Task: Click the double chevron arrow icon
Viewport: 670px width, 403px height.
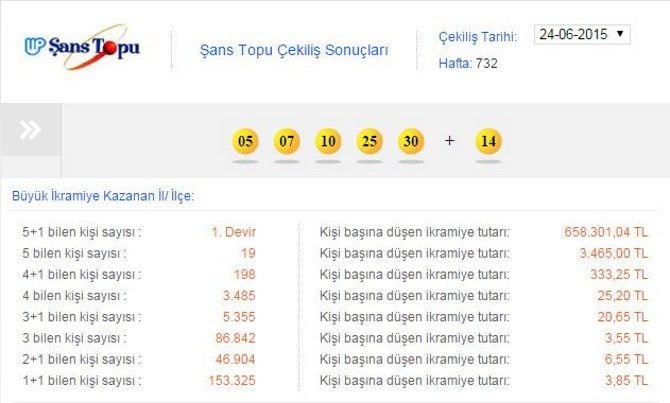Action: pos(31,130)
